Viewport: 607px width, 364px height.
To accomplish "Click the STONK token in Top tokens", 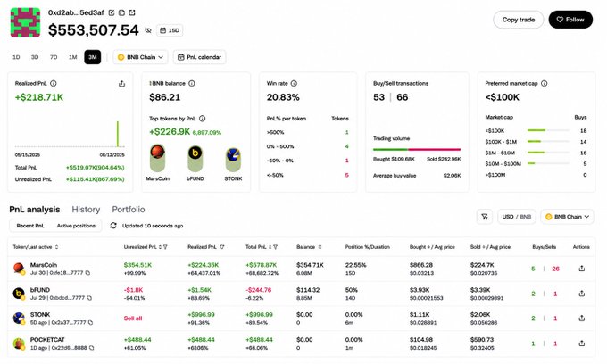I will (x=233, y=162).
